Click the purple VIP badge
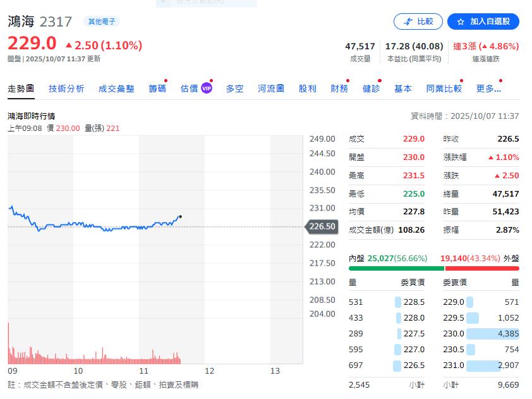 point(207,89)
